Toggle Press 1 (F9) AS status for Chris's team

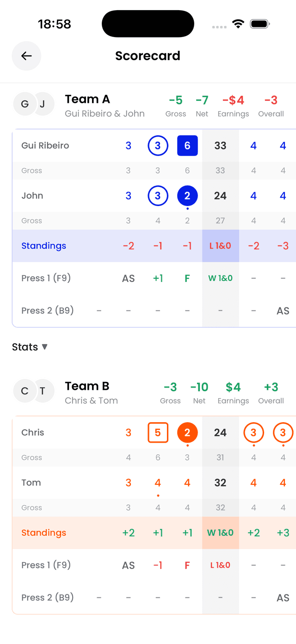coord(128,565)
